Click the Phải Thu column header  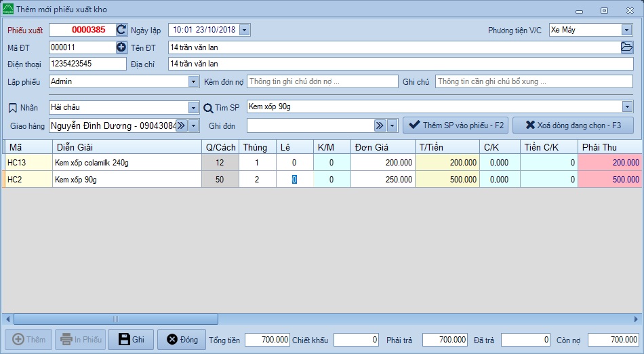pos(609,147)
